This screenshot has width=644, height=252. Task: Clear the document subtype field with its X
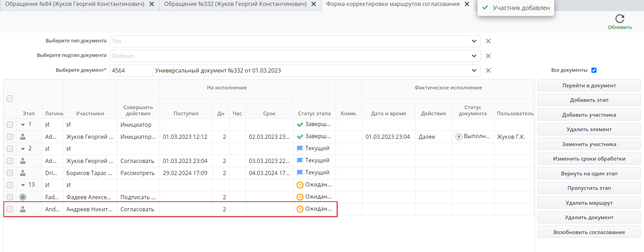(488, 56)
